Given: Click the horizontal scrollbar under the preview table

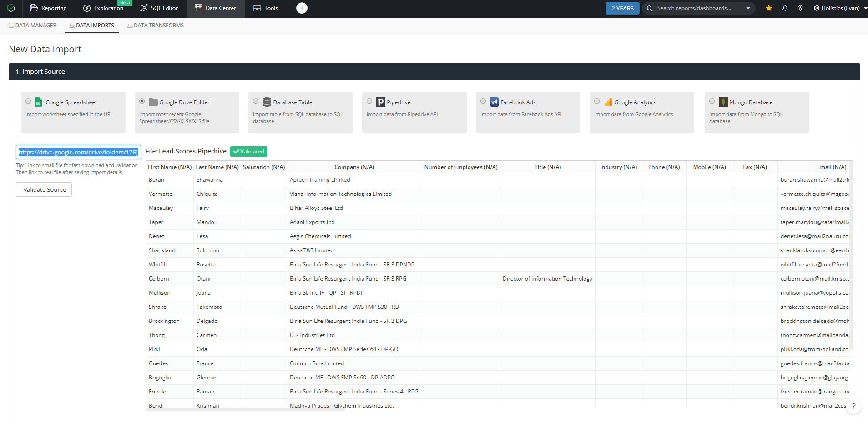Looking at the screenshot, I should pyautogui.click(x=245, y=409).
